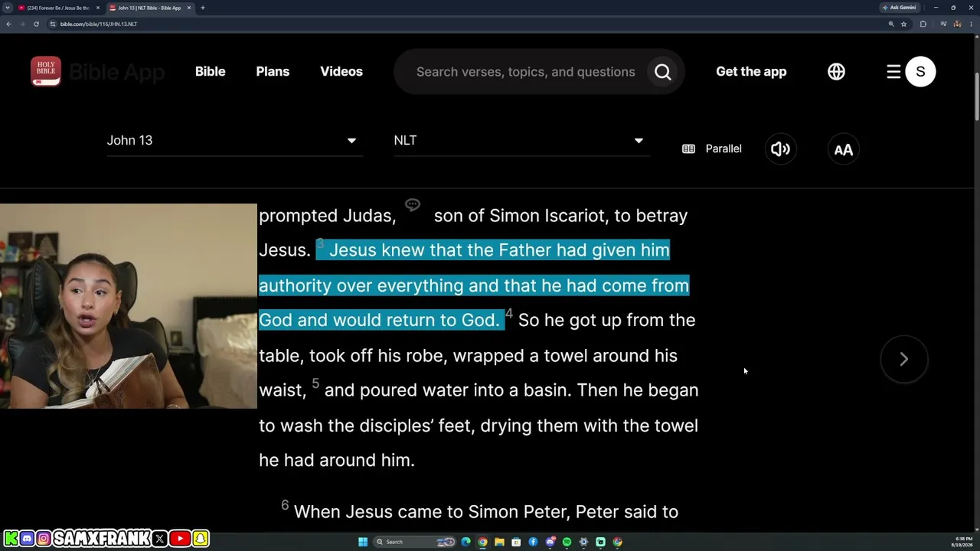
Task: Open the footnote bubble after Judas
Action: (413, 204)
